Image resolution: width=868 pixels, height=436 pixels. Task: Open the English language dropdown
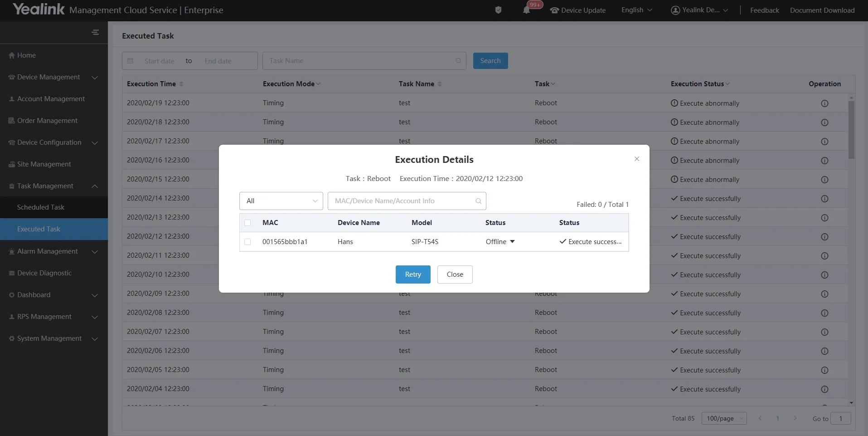(x=636, y=10)
